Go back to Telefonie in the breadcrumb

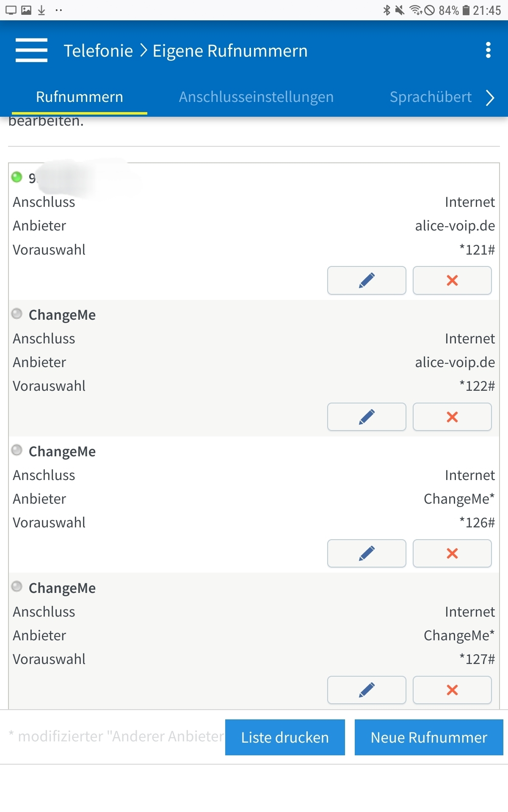98,51
